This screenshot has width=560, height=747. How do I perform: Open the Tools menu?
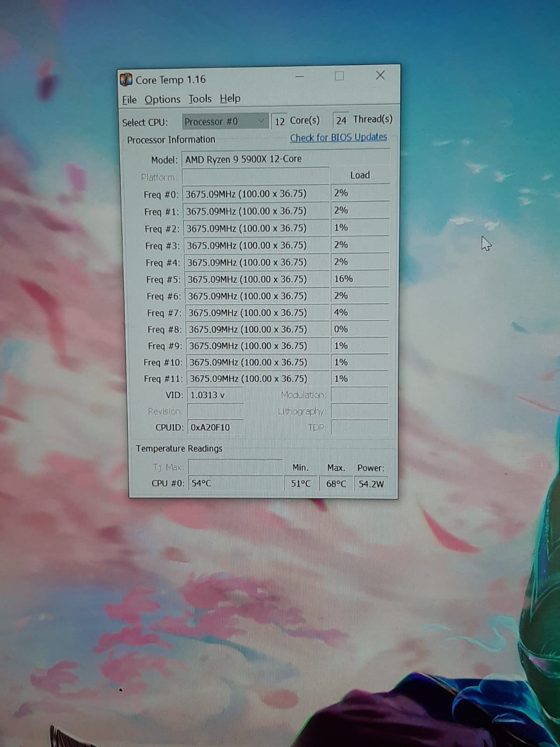200,99
